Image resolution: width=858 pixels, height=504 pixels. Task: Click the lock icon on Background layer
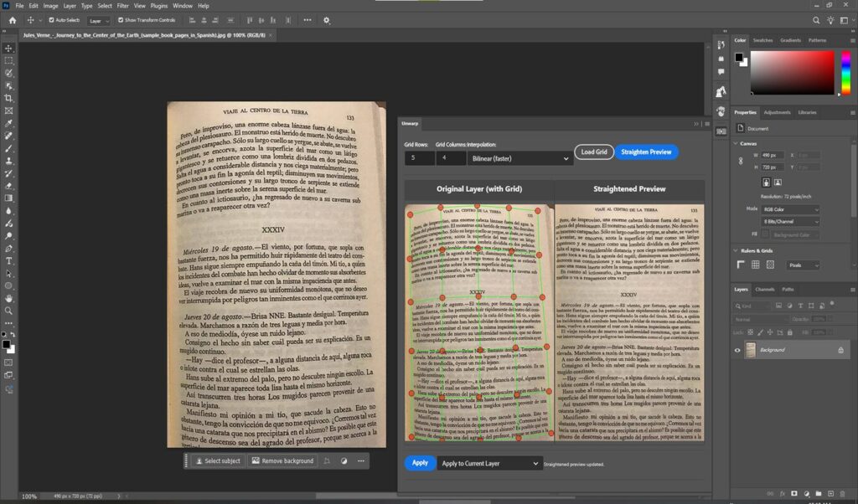[841, 350]
